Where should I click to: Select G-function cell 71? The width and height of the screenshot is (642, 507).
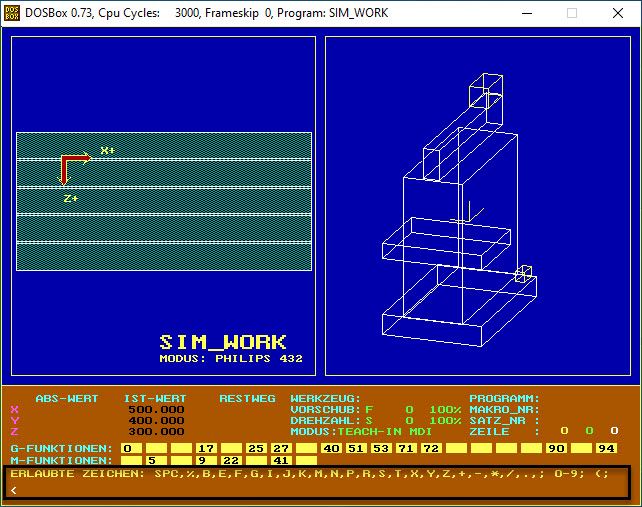tap(406, 448)
